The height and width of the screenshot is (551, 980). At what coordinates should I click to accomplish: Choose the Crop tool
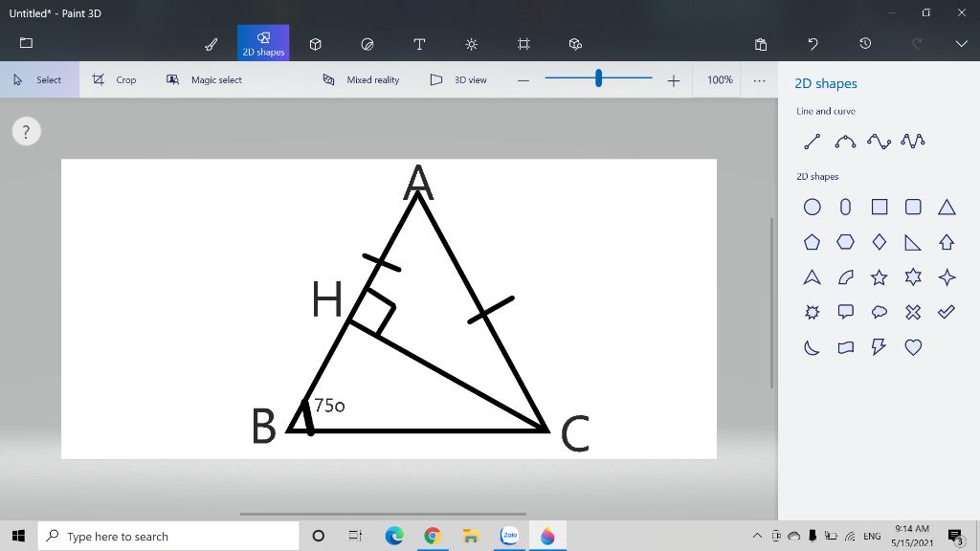point(115,79)
